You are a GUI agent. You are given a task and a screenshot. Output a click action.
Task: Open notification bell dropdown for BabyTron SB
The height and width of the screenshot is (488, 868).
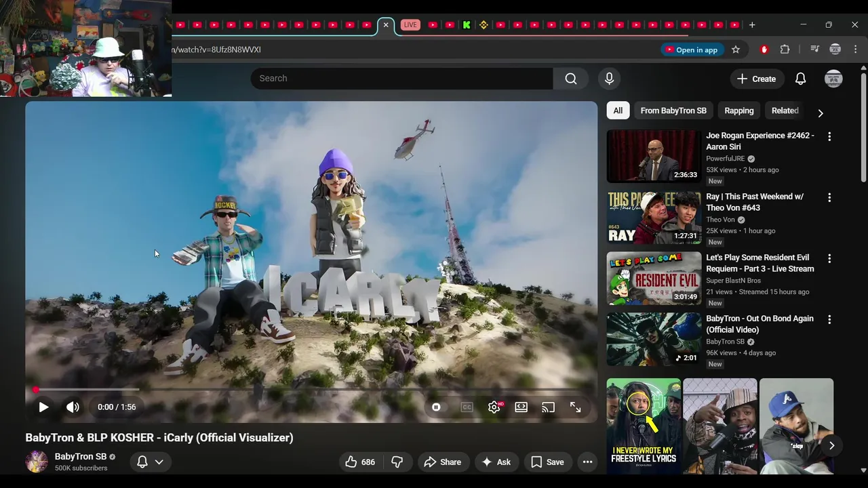click(x=151, y=462)
